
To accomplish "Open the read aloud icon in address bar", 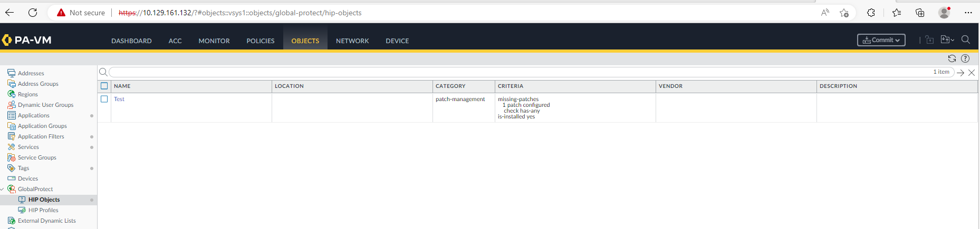I will coord(825,13).
